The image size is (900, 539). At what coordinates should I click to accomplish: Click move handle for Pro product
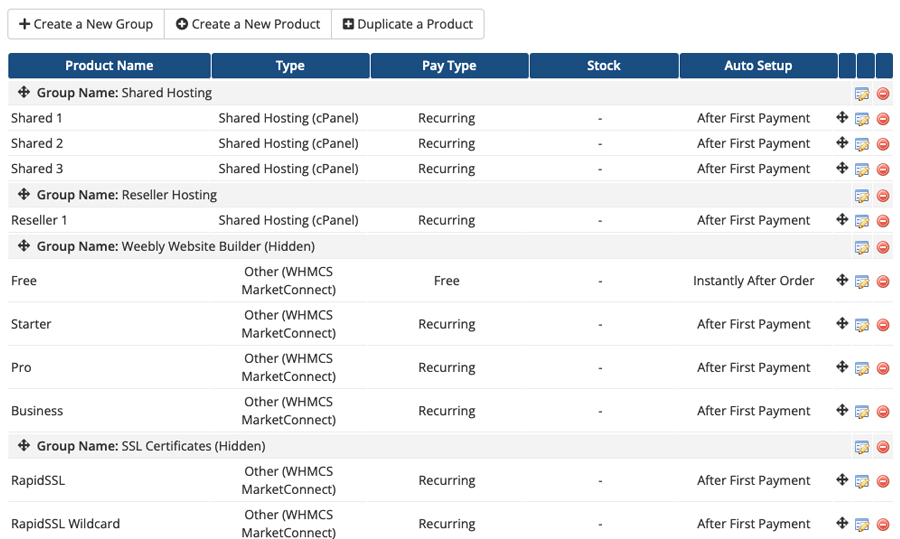(x=842, y=366)
